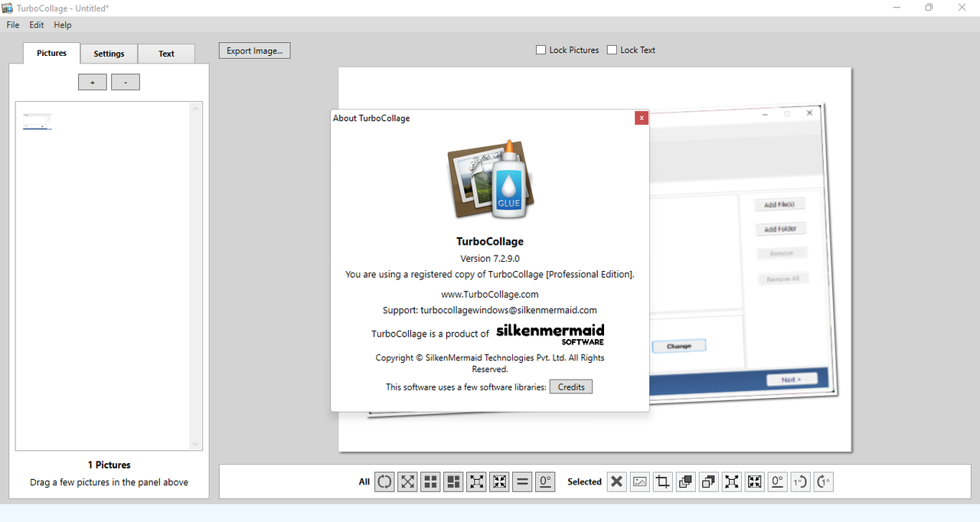Click the All crossed-arrows random layout icon

407,481
